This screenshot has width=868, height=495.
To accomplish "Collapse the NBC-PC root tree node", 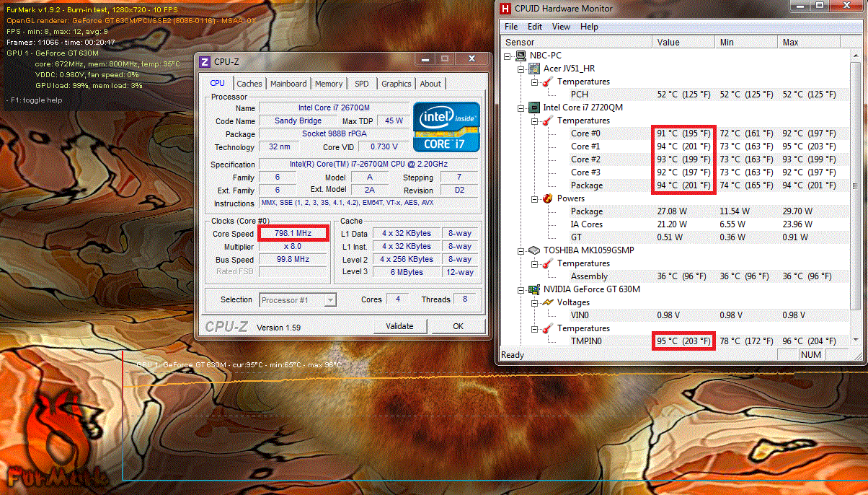I will coord(508,56).
